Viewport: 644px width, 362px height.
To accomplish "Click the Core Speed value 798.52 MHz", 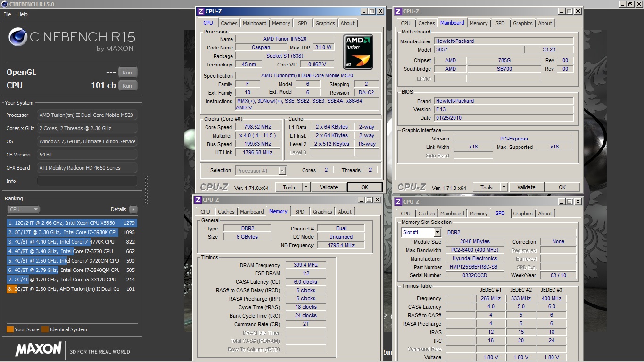I will point(258,127).
